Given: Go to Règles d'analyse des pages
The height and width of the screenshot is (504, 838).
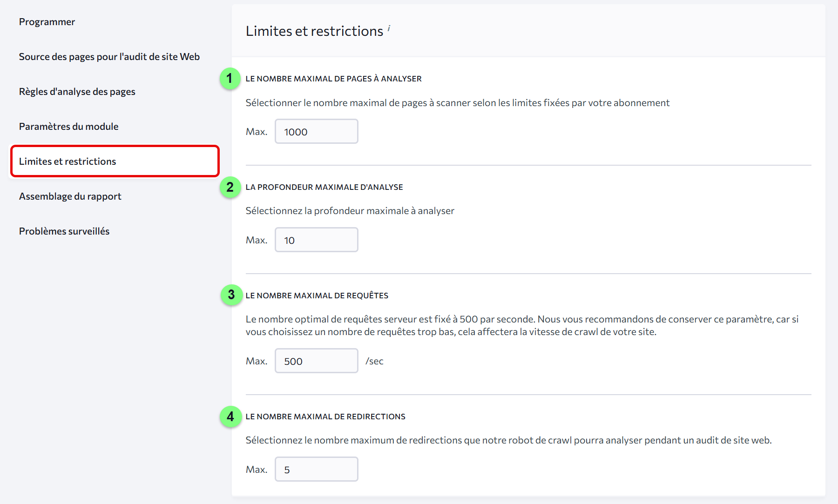Looking at the screenshot, I should click(77, 92).
